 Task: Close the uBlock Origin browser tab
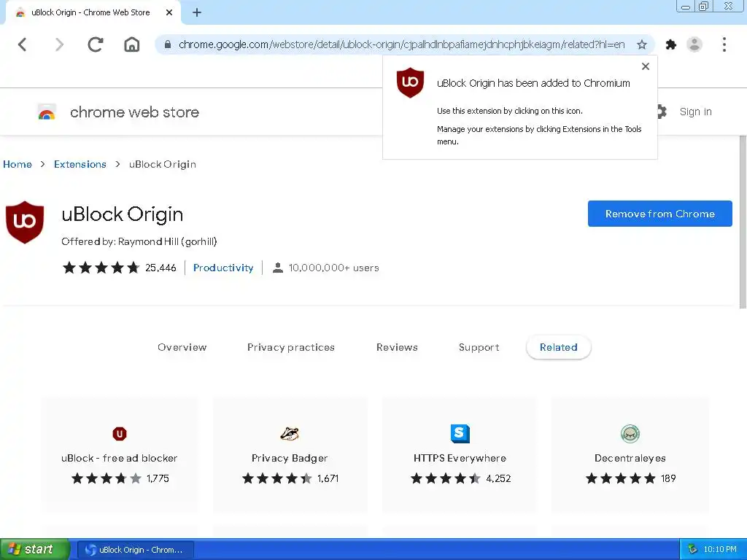[x=169, y=13]
